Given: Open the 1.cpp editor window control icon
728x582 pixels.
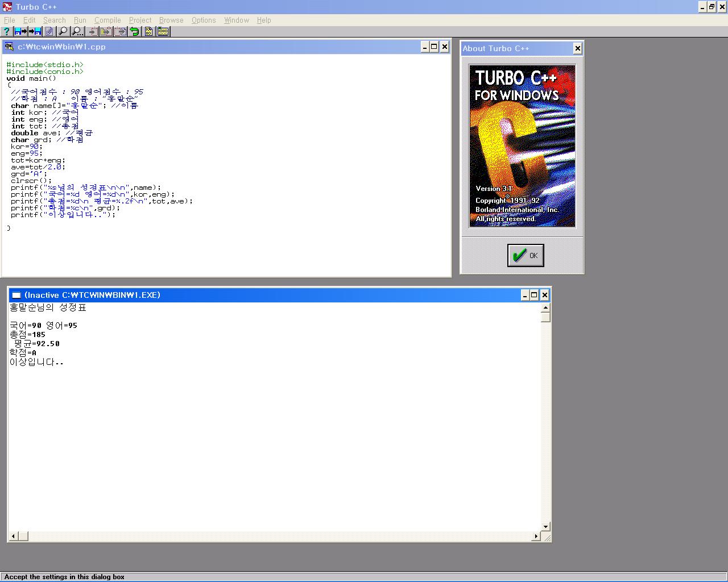Looking at the screenshot, I should (9, 47).
